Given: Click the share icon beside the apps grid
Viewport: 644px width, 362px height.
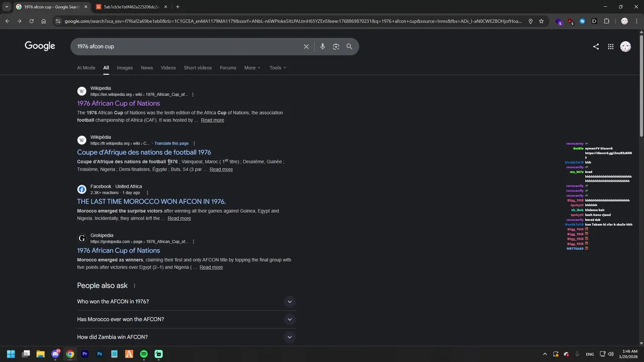Looking at the screenshot, I should tap(596, 46).
